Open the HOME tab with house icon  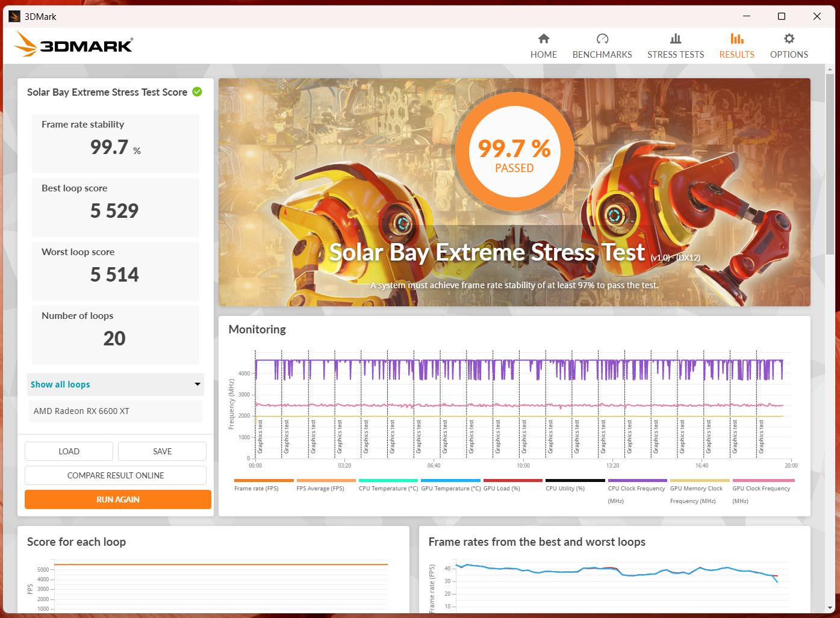click(543, 46)
